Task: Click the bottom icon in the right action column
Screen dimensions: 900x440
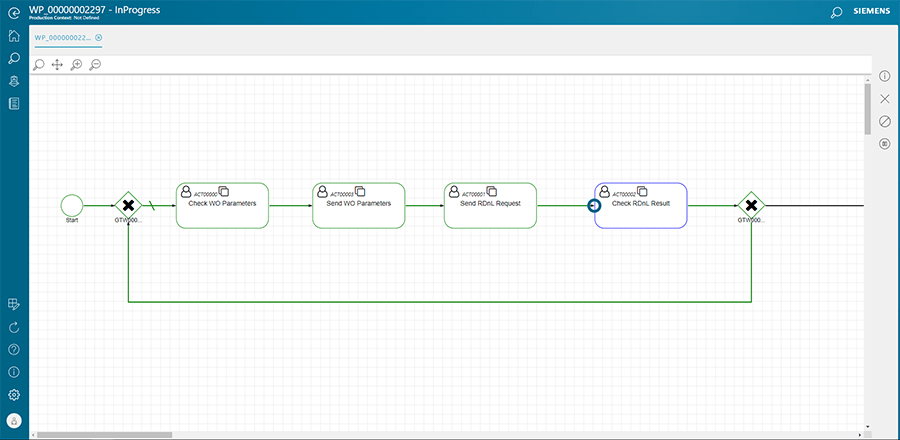Action: (x=885, y=143)
